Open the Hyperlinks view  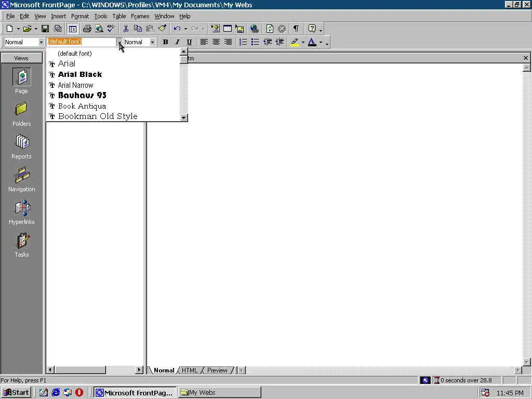pyautogui.click(x=22, y=212)
